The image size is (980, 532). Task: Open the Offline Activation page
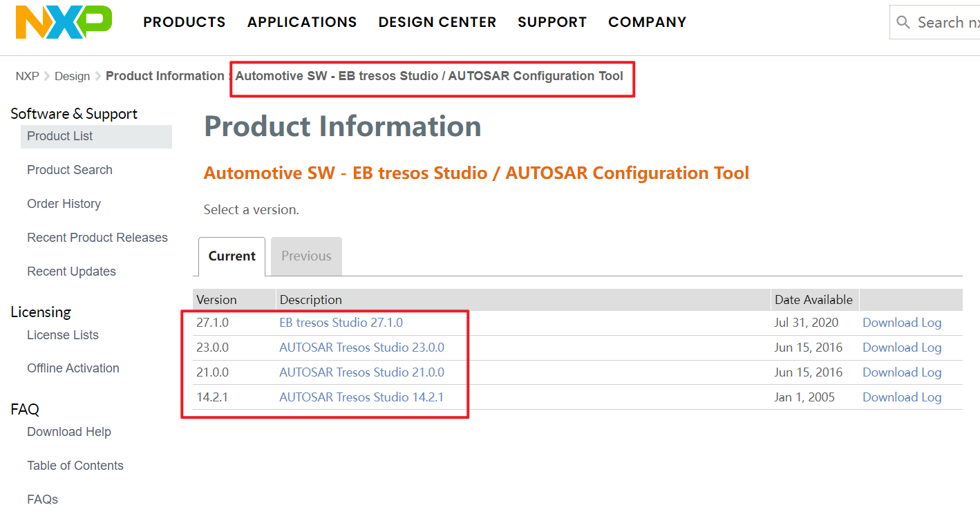(x=73, y=368)
